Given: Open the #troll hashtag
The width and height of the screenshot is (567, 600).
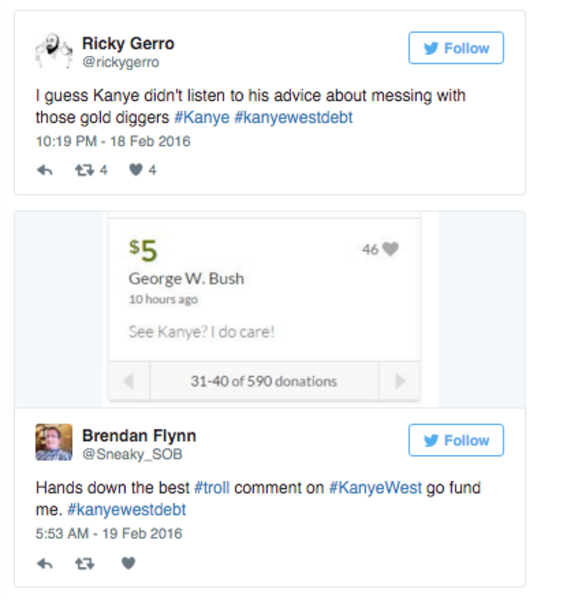Looking at the screenshot, I should (212, 488).
